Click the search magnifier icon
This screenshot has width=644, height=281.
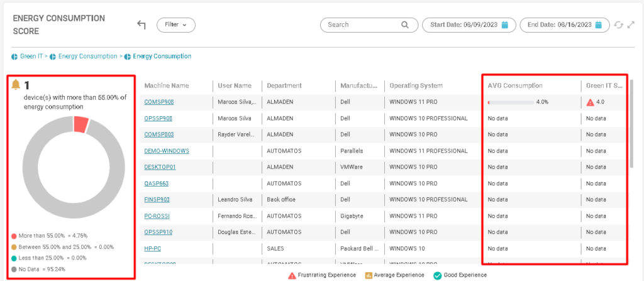[405, 25]
